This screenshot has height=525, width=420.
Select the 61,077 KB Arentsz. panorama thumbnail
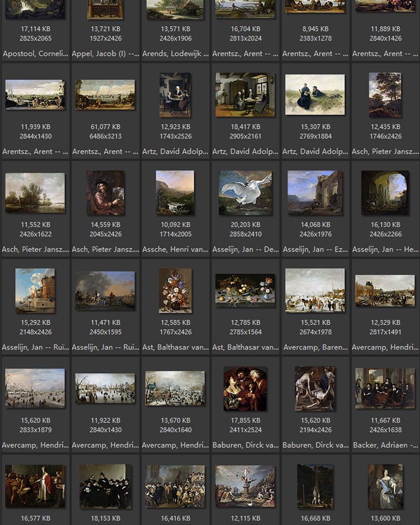[x=105, y=94]
